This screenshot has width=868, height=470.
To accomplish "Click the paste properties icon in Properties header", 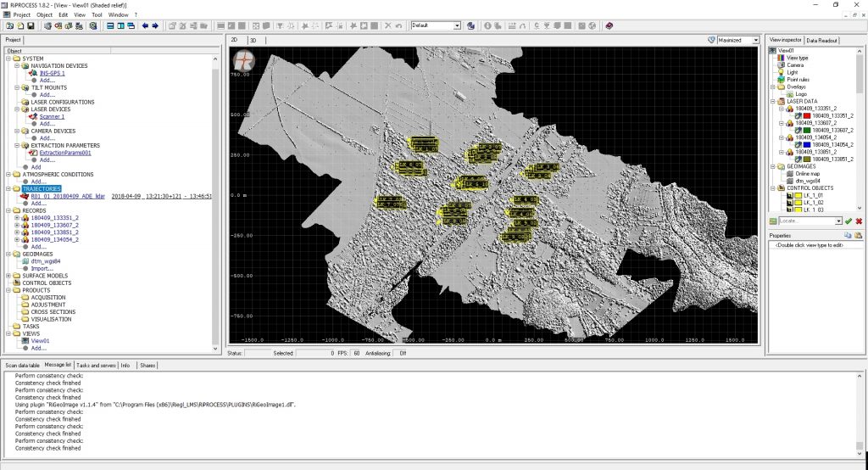I will [x=858, y=236].
